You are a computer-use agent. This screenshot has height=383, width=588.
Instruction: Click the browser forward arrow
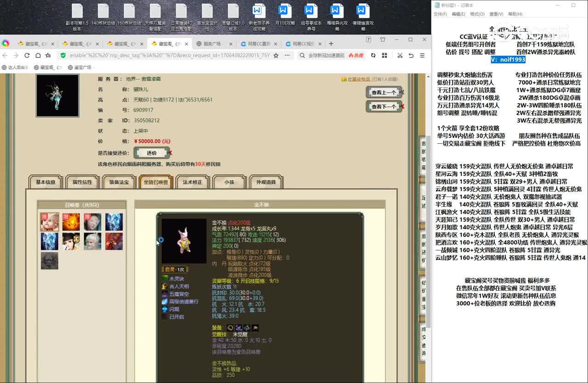point(16,56)
